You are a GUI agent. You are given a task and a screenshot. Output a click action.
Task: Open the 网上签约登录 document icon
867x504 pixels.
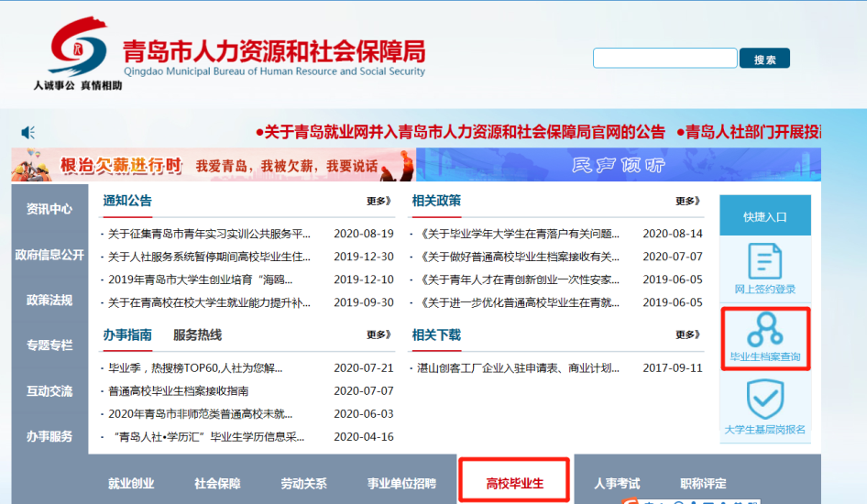(764, 262)
